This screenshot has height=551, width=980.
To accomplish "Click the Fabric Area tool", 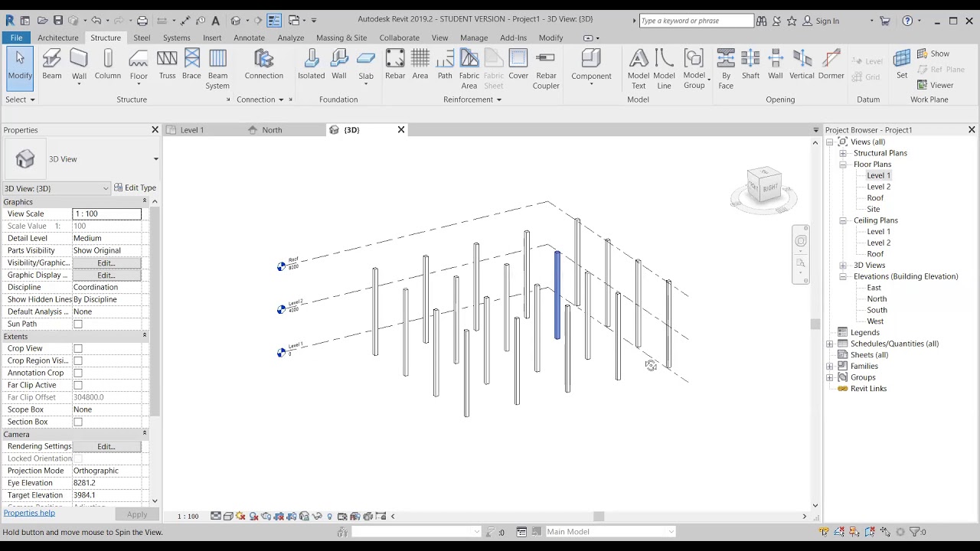I will coord(469,69).
